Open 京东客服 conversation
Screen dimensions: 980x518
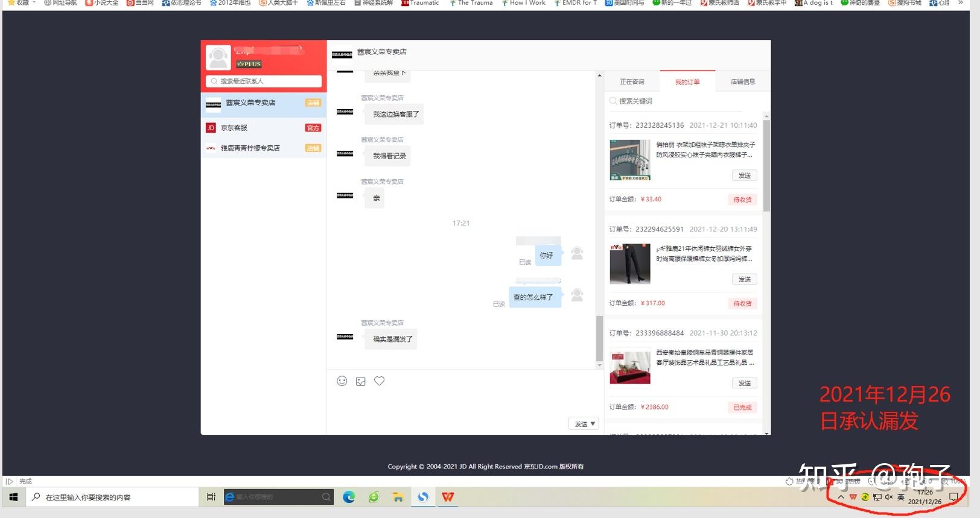pos(264,128)
